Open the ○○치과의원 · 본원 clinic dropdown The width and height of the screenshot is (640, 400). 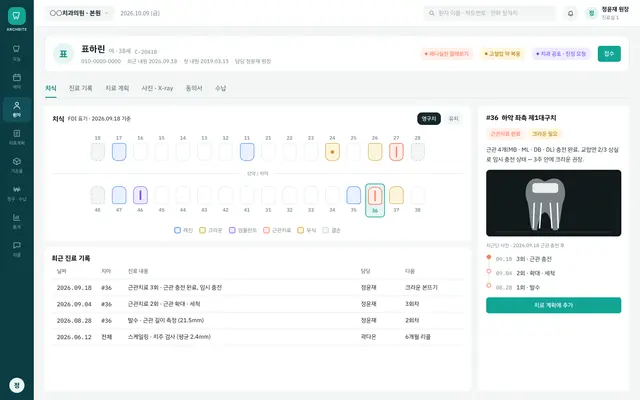pyautogui.click(x=79, y=13)
